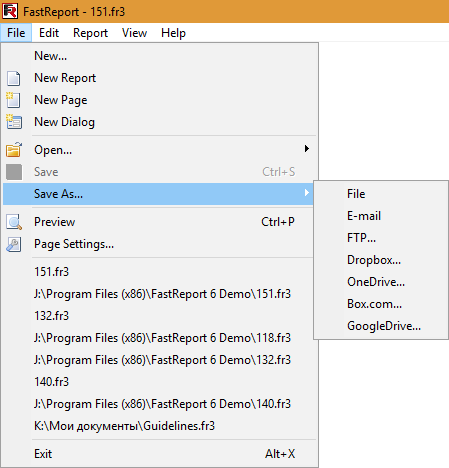The height and width of the screenshot is (468, 449).
Task: Click the New Report page icon
Action: tap(14, 78)
